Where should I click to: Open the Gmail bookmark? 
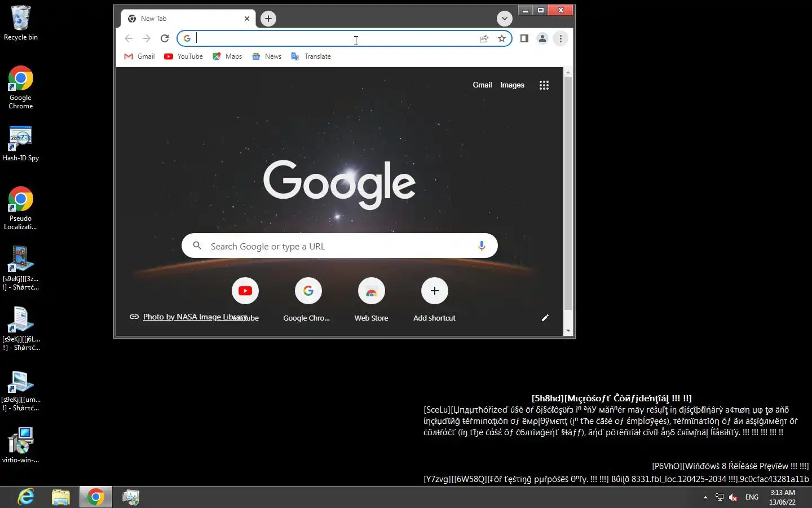coord(139,56)
